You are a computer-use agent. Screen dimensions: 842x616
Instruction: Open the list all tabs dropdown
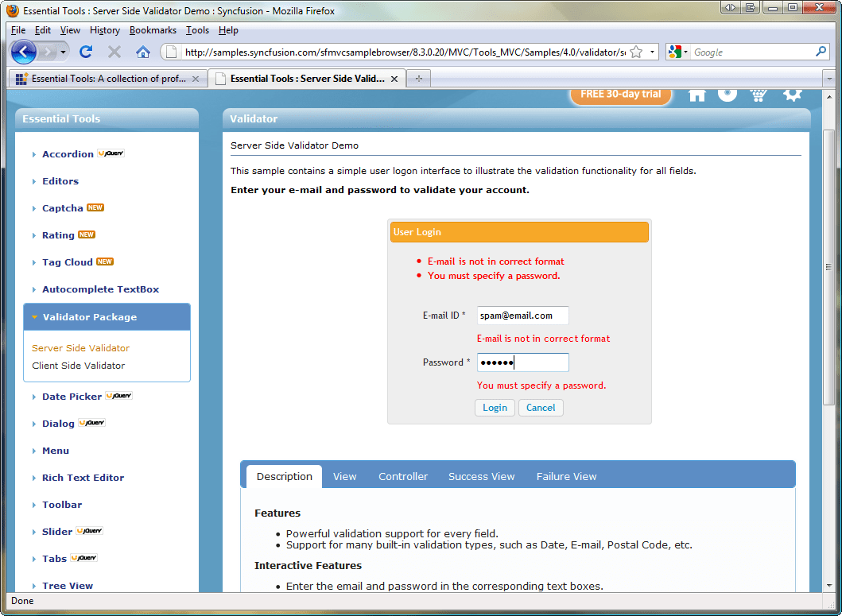pyautogui.click(x=829, y=79)
